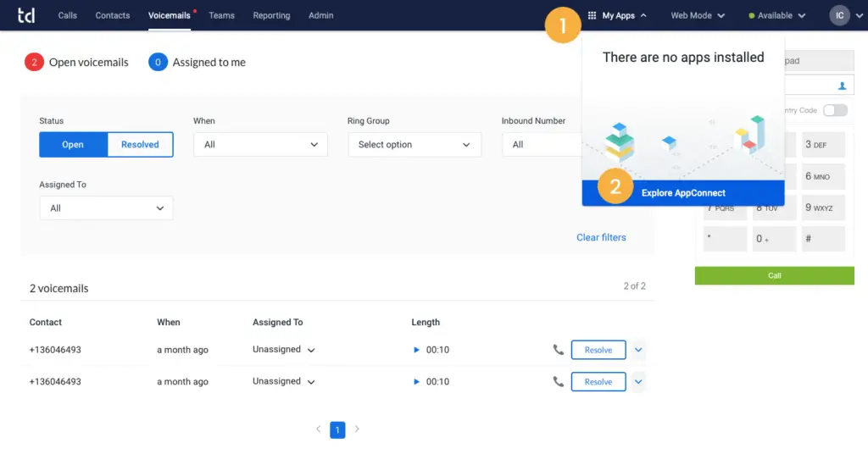The width and height of the screenshot is (868, 454).
Task: Collapse the My Apps menu
Action: point(643,15)
